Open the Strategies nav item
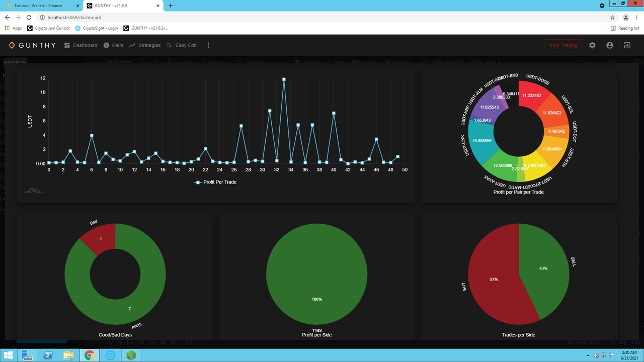The width and height of the screenshot is (644, 362). coord(145,45)
